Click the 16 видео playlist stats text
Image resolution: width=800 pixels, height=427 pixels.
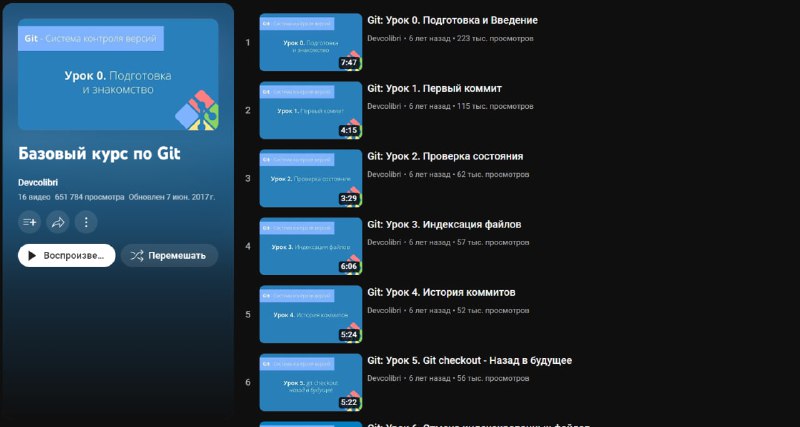[x=34, y=197]
